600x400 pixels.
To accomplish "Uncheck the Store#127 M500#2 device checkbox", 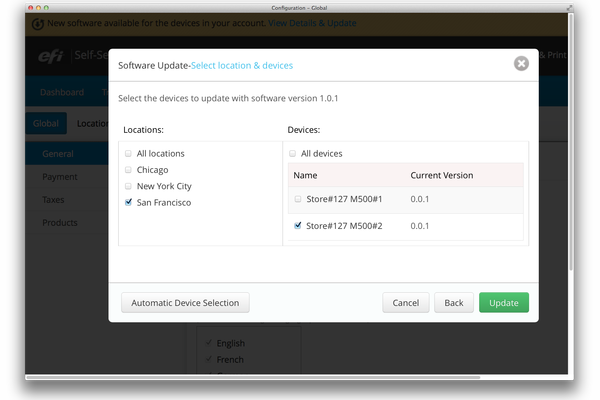I will coord(298,225).
